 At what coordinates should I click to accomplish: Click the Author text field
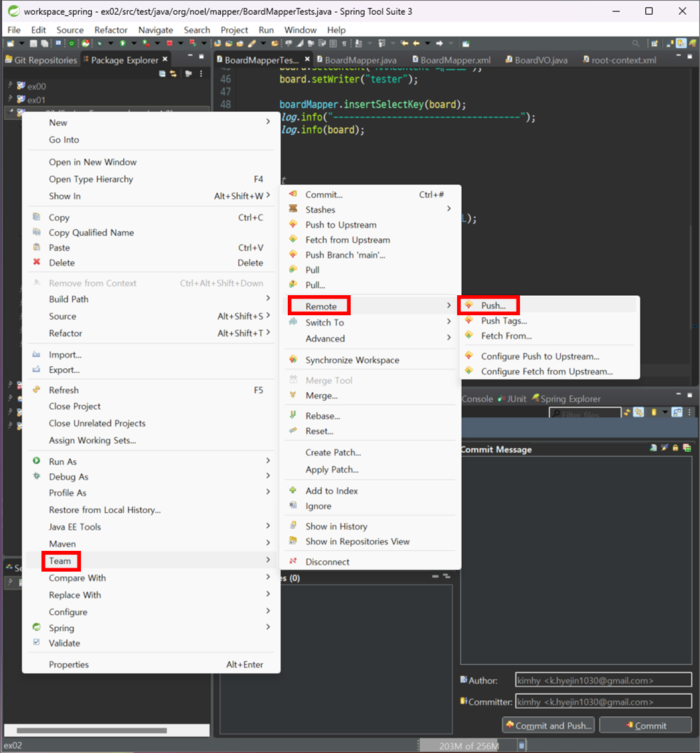pos(604,680)
